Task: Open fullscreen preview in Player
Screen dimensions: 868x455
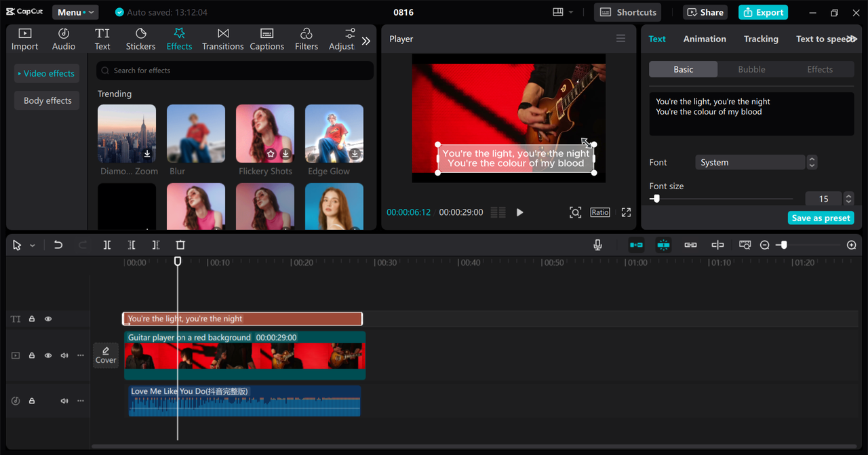Action: [626, 212]
